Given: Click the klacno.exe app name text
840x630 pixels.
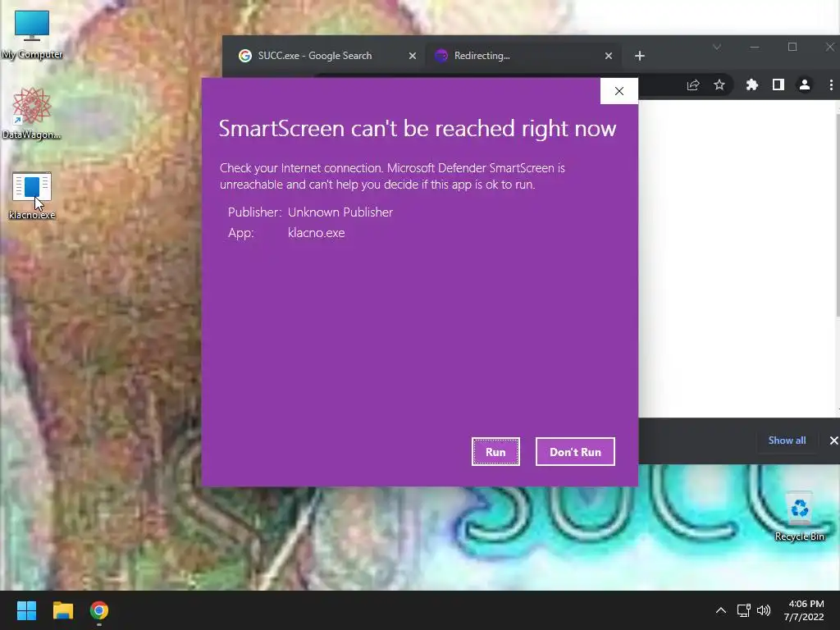Looking at the screenshot, I should click(316, 233).
